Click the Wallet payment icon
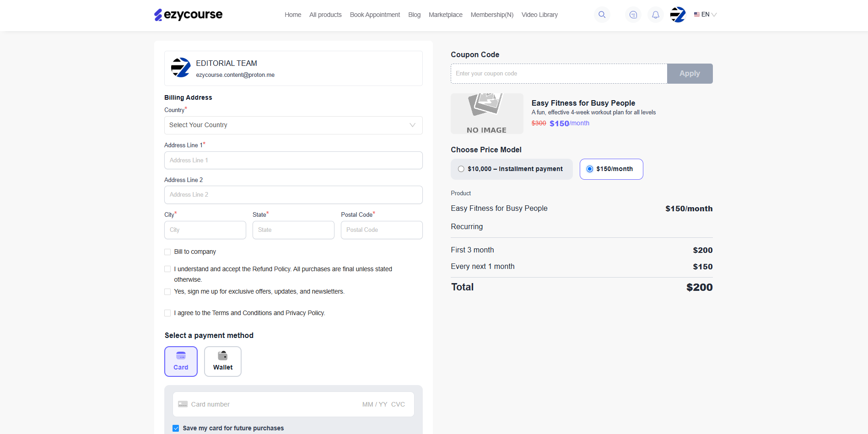The width and height of the screenshot is (868, 434). [223, 356]
